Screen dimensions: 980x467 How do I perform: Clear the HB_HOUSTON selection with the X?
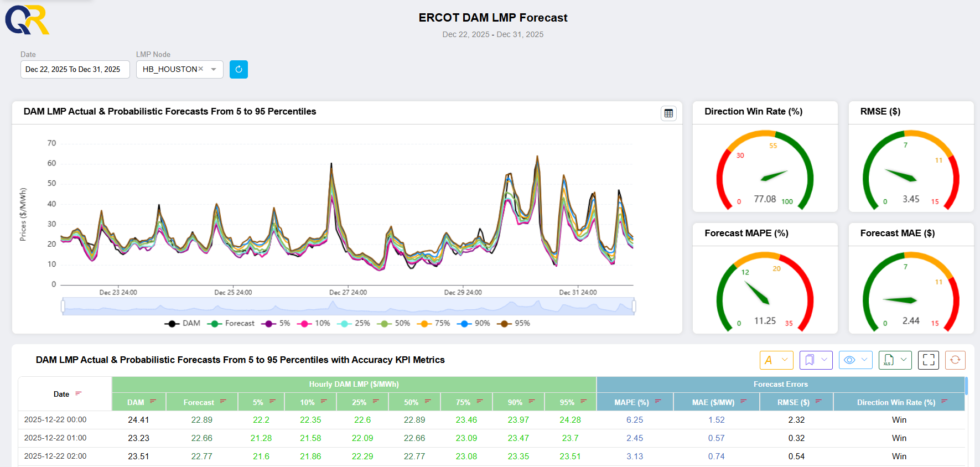[x=201, y=69]
